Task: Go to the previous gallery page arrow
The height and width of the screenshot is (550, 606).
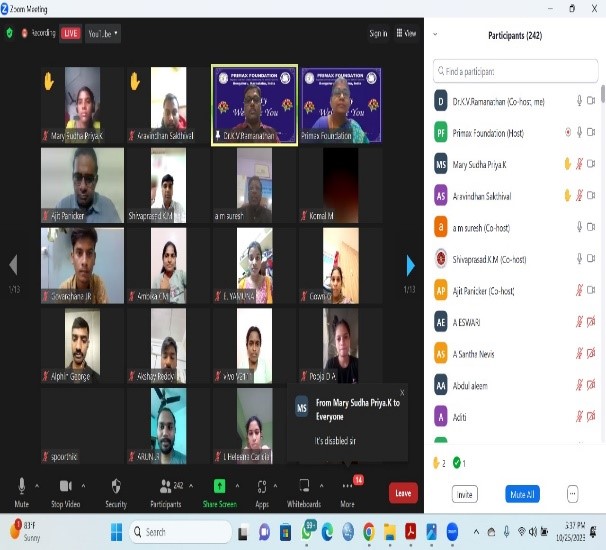Action: (x=13, y=265)
